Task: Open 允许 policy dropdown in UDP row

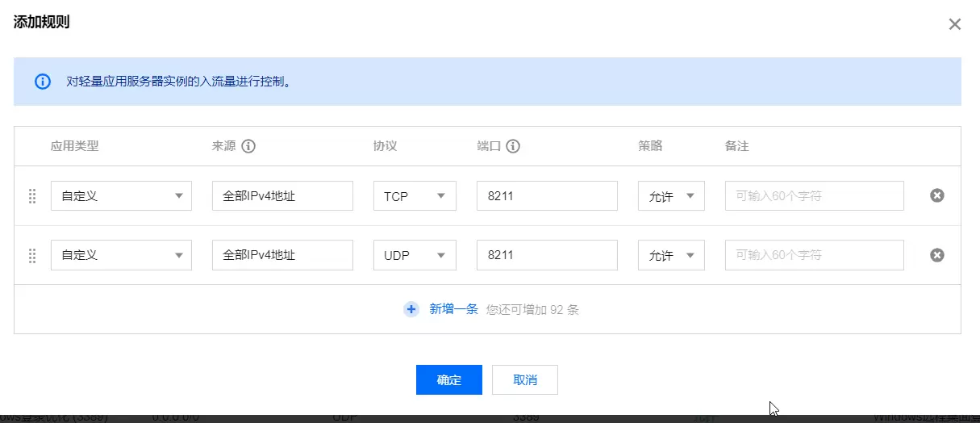Action: [x=671, y=255]
